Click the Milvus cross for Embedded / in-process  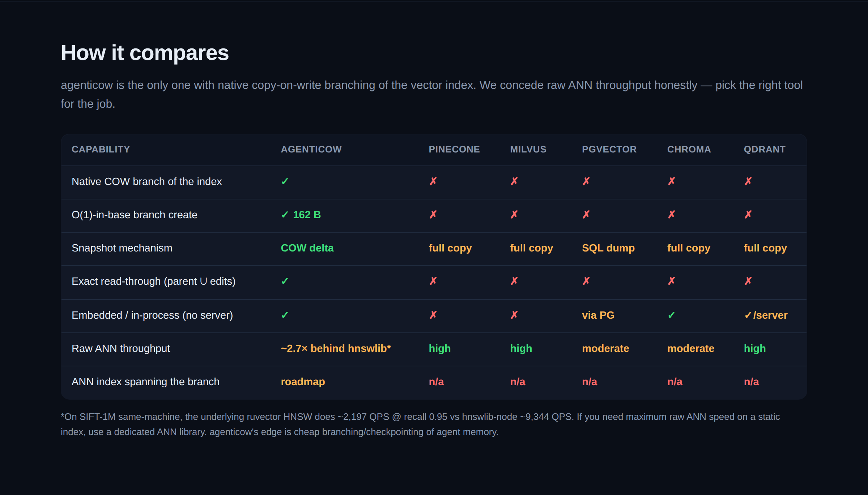click(x=514, y=315)
